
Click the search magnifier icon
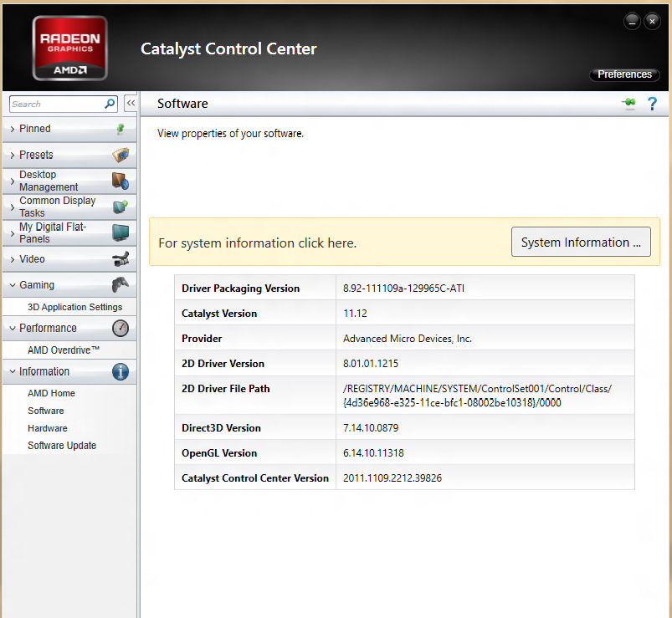click(110, 104)
